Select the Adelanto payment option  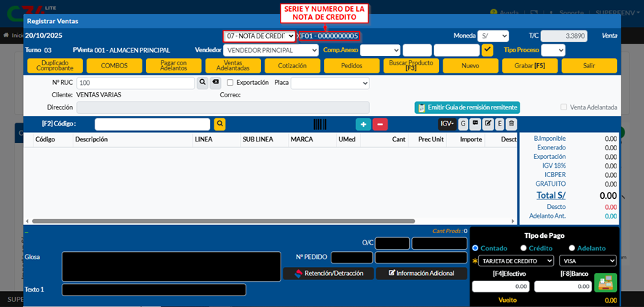pos(572,248)
